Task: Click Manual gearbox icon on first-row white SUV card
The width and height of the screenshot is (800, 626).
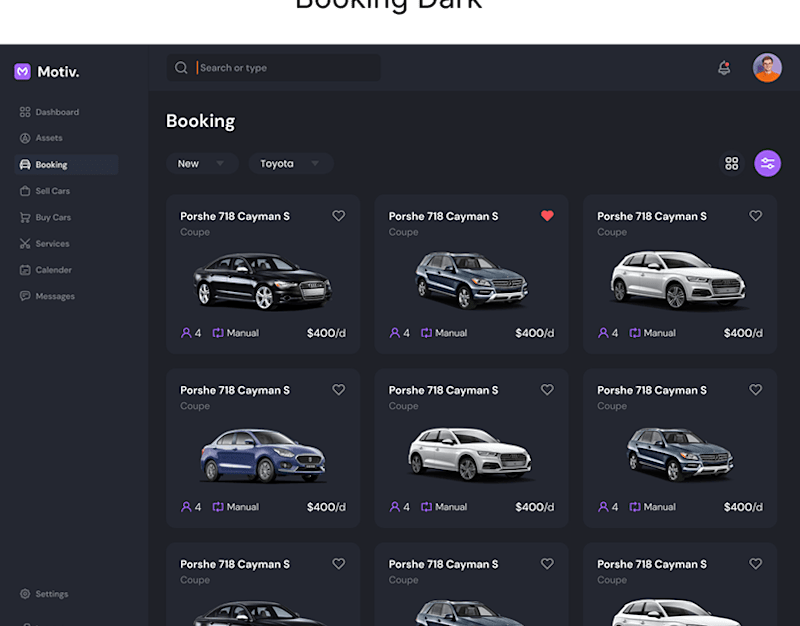Action: (635, 333)
